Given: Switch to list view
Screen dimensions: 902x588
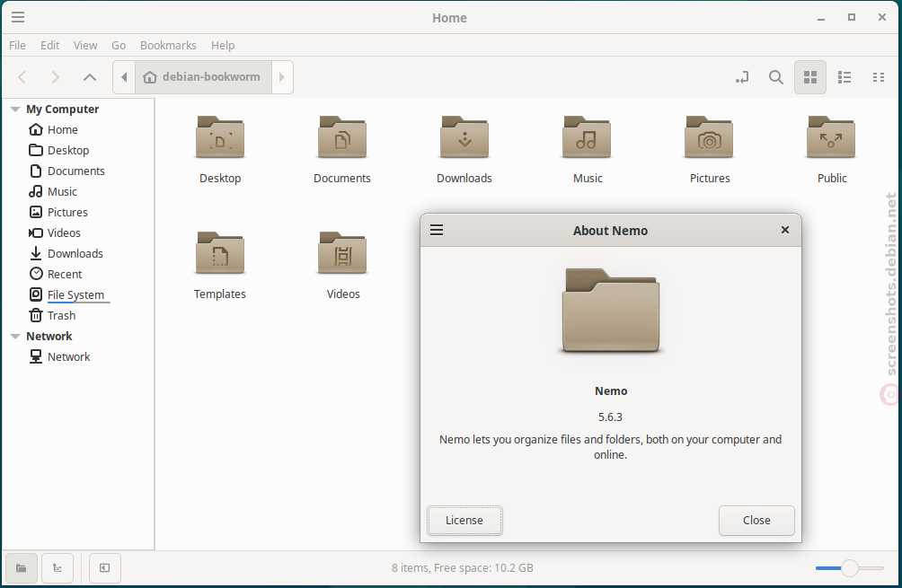Looking at the screenshot, I should tap(845, 77).
